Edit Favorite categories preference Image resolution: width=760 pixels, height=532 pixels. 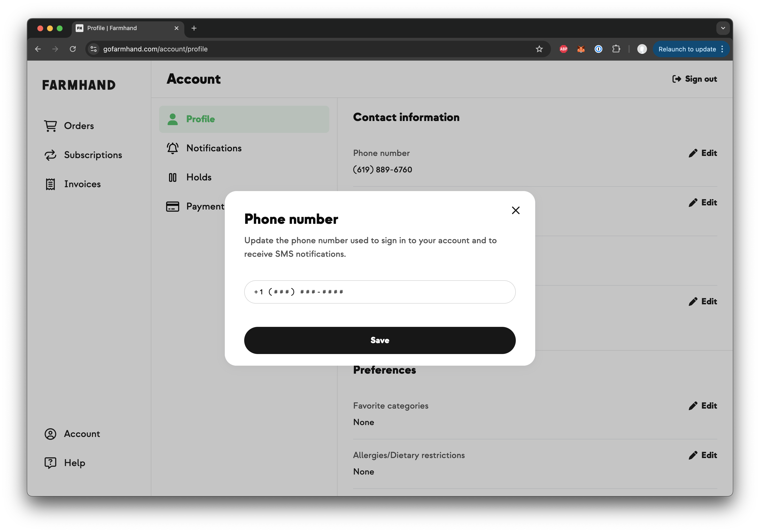point(703,405)
